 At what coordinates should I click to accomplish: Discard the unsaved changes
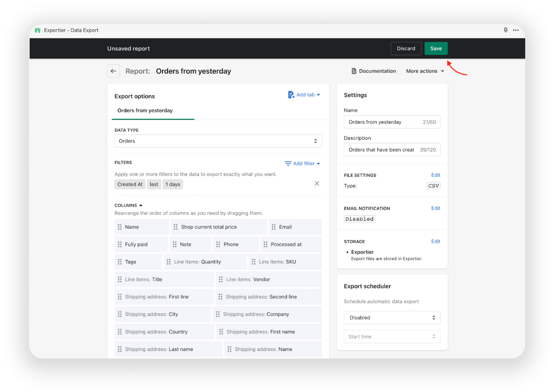point(406,48)
